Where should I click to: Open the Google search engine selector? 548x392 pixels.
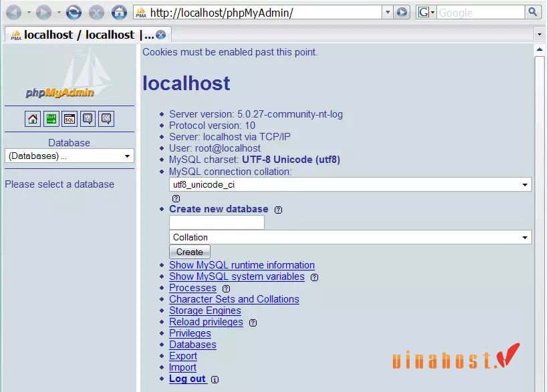(x=426, y=13)
